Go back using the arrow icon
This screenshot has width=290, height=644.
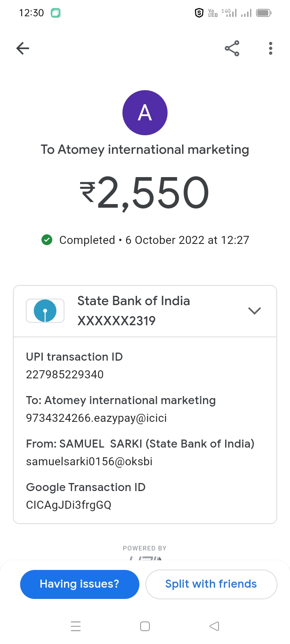pyautogui.click(x=23, y=49)
